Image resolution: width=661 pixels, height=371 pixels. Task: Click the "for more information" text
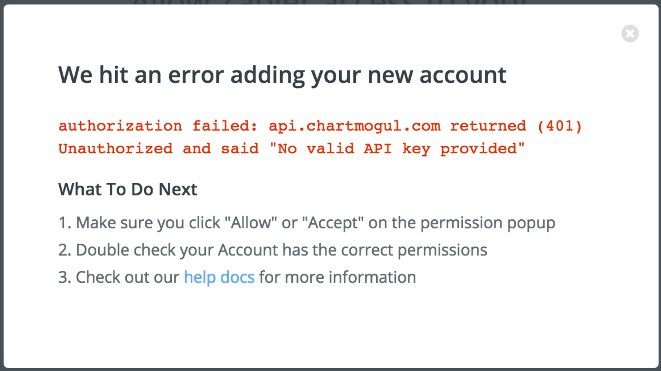pos(337,277)
